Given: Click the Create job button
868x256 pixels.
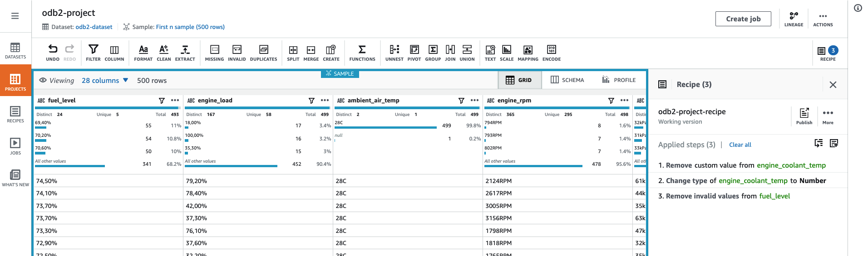Looking at the screenshot, I should tap(743, 19).
